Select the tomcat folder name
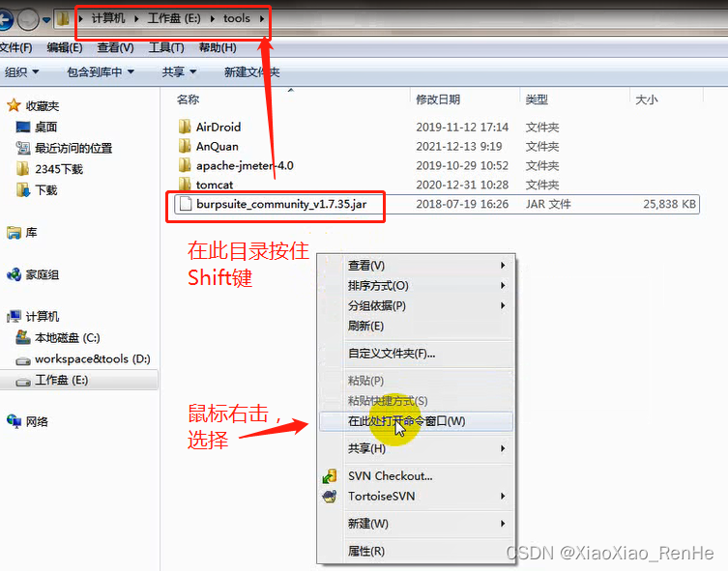 click(215, 185)
